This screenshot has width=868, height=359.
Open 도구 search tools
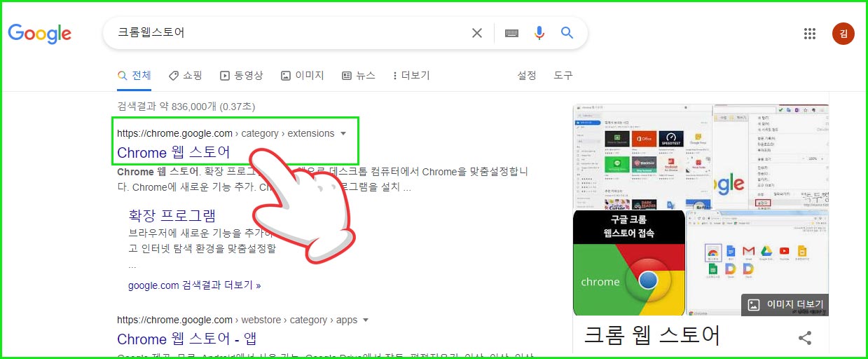click(x=563, y=75)
